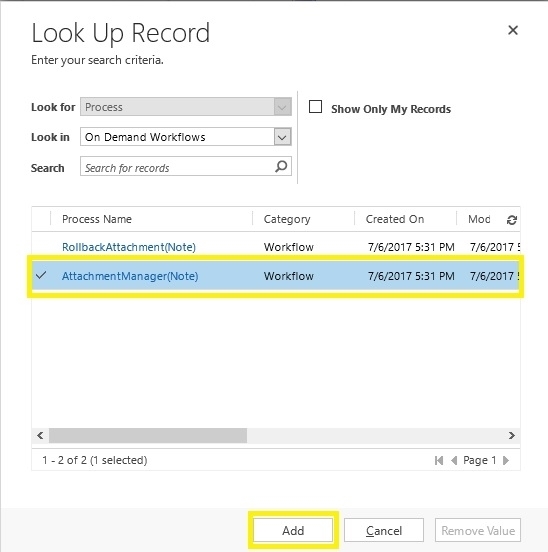Refresh the records list icon
The height and width of the screenshot is (552, 548).
(x=511, y=220)
